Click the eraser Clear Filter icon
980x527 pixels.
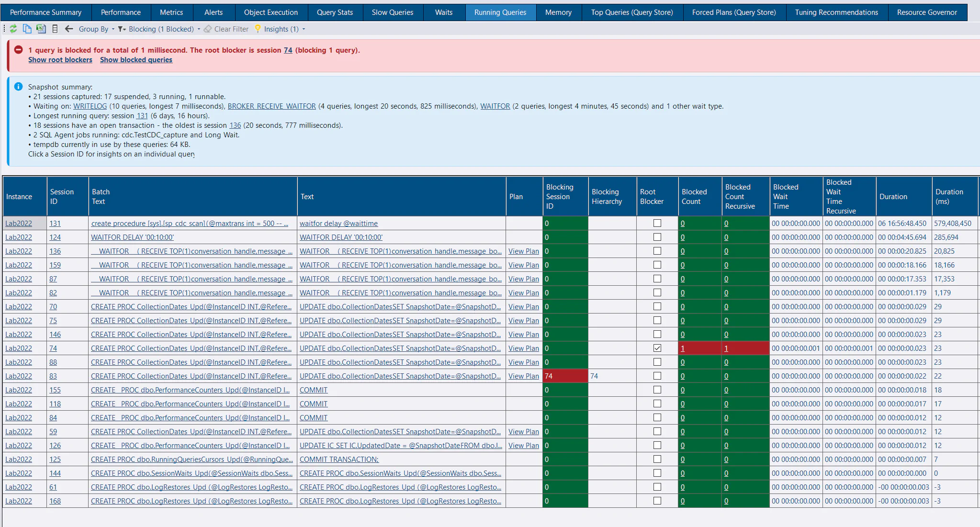pos(208,29)
